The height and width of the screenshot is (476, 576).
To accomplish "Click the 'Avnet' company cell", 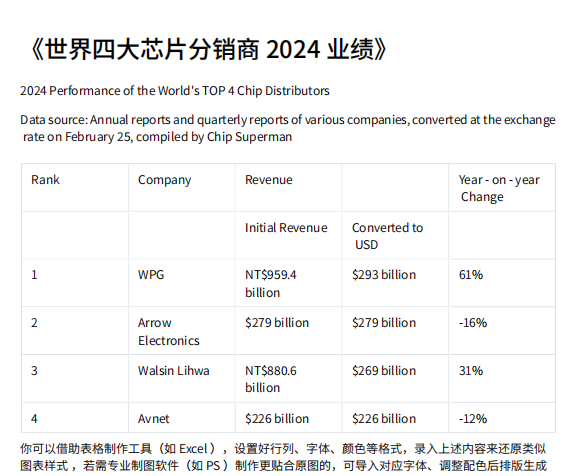I will click(x=182, y=418).
